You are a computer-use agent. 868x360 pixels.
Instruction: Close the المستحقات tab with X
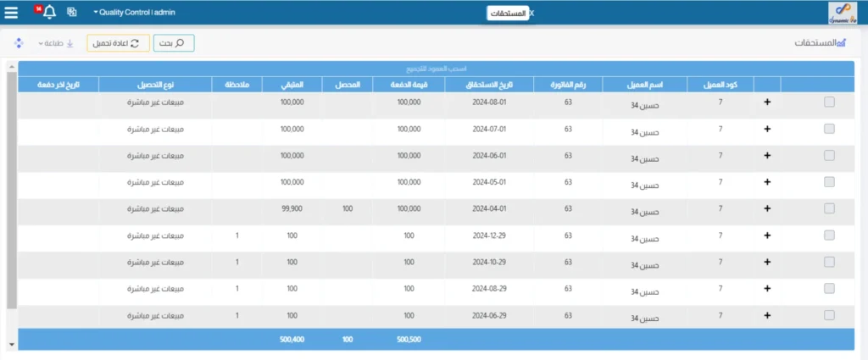pyautogui.click(x=531, y=14)
